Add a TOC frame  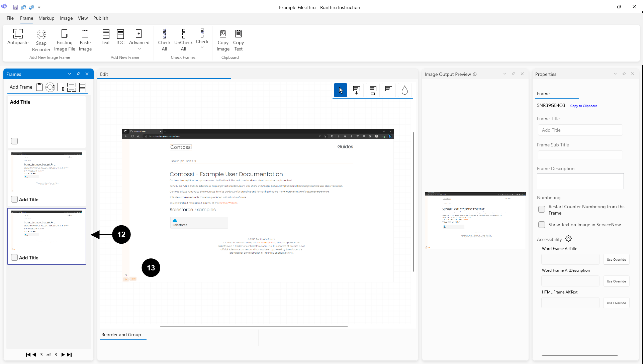(x=120, y=37)
